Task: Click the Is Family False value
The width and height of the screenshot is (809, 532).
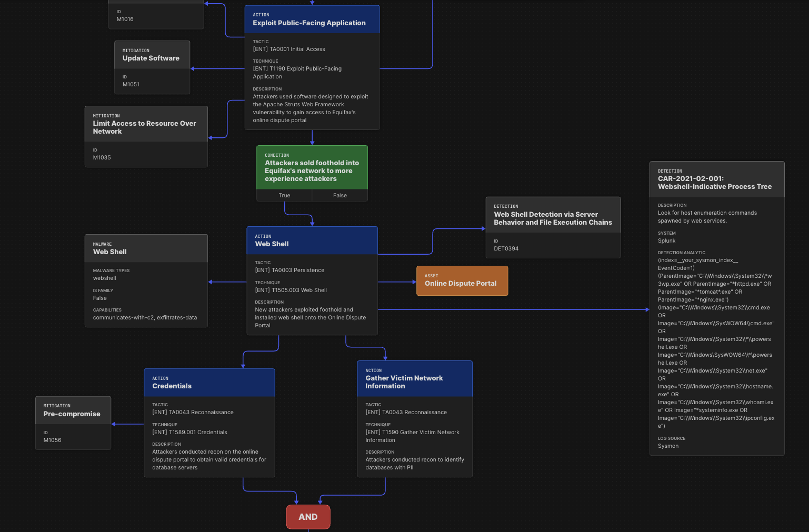Action: [x=100, y=298]
